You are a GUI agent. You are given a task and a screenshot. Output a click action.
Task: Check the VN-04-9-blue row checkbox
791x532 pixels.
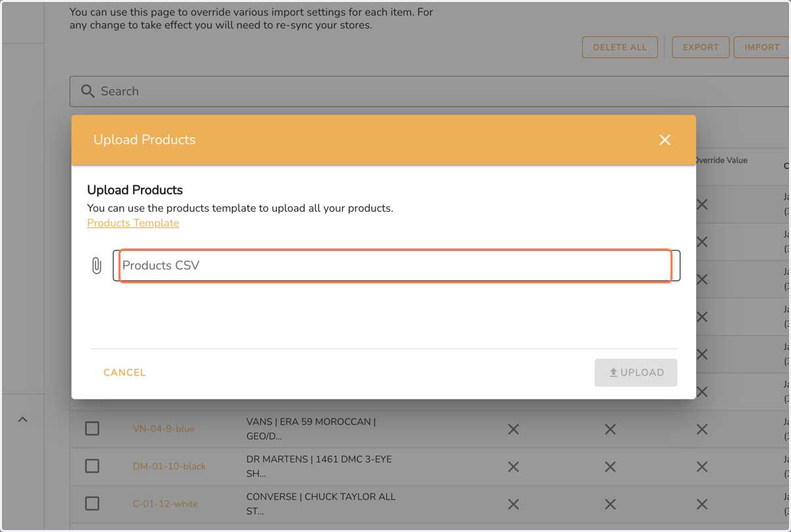pos(92,429)
